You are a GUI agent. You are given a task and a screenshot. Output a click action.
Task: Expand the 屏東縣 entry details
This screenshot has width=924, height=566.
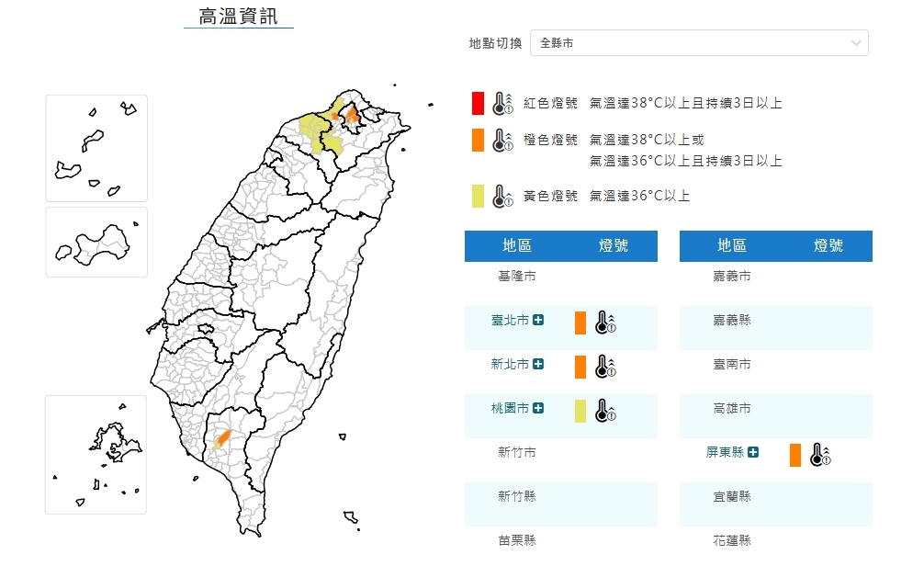coord(753,452)
